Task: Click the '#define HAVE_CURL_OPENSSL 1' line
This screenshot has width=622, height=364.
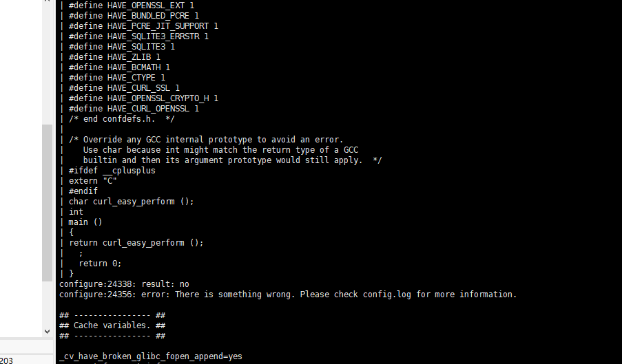Action: coord(134,109)
